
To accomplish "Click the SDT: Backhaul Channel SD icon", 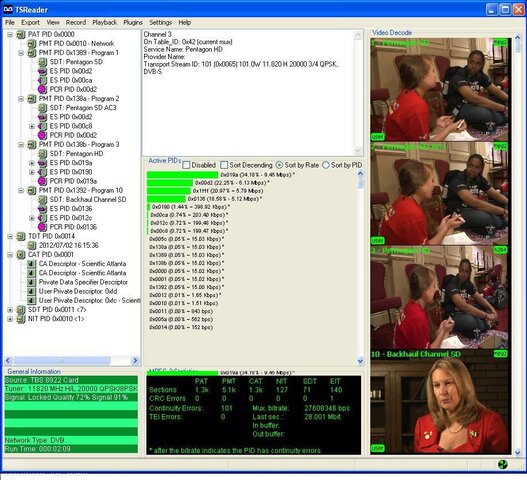I will [42, 200].
